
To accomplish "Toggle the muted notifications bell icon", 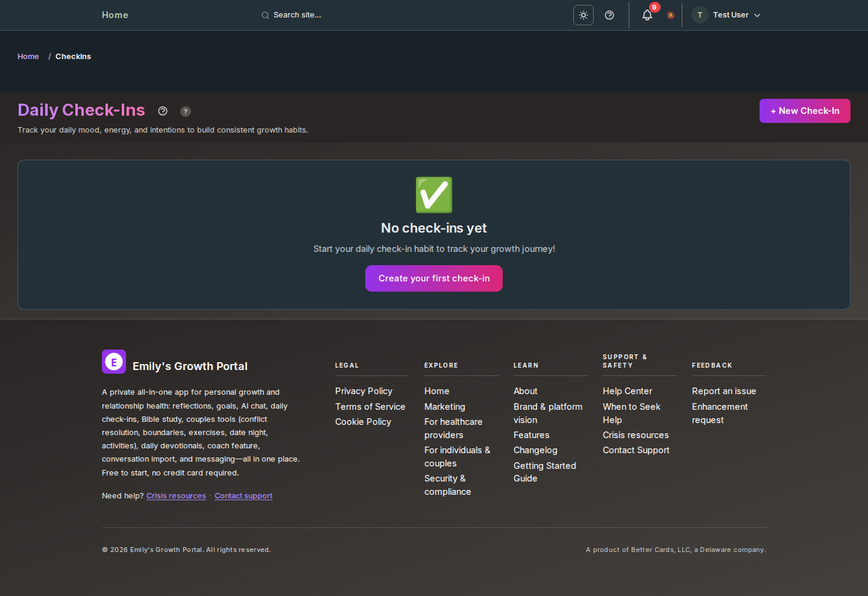I will pos(670,16).
